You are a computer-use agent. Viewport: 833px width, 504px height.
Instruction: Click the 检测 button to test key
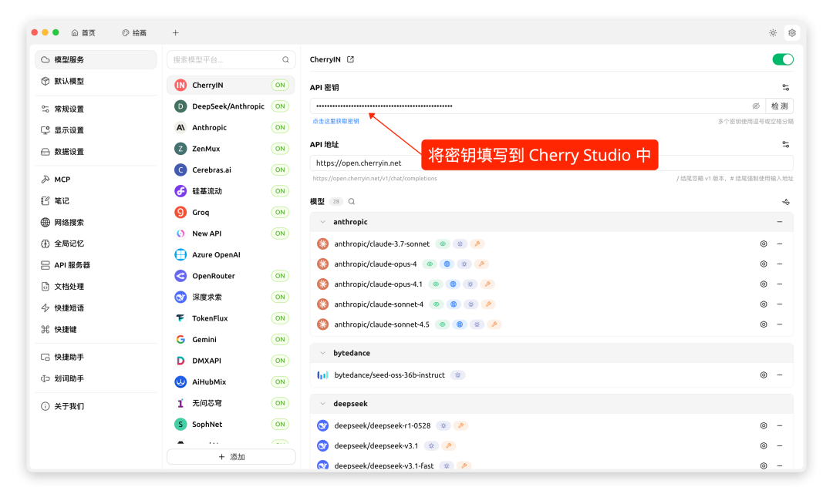(x=779, y=106)
